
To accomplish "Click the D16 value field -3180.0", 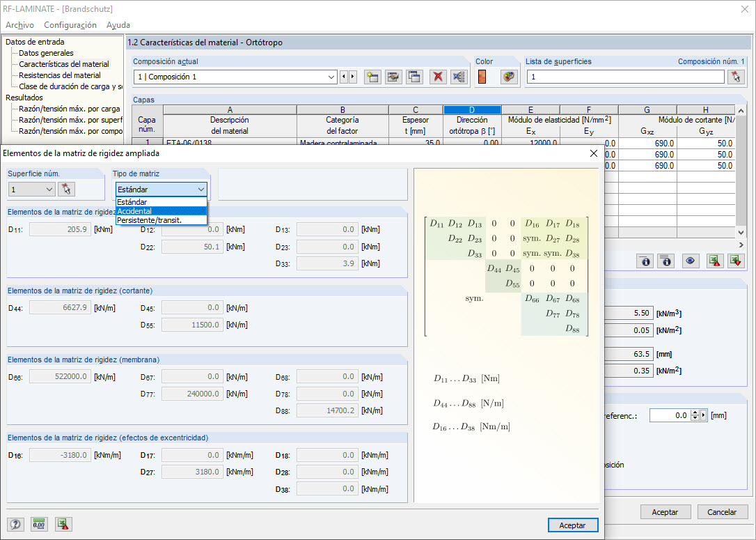I will (61, 455).
